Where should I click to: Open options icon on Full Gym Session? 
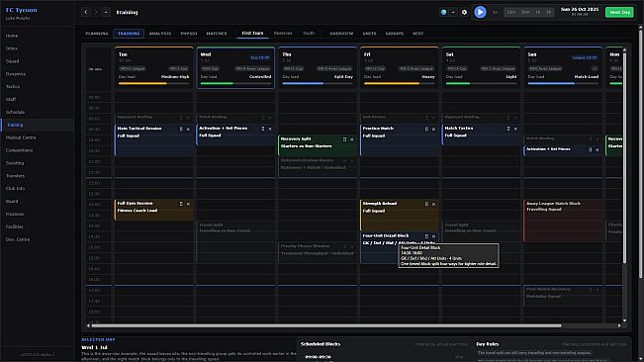click(x=181, y=204)
